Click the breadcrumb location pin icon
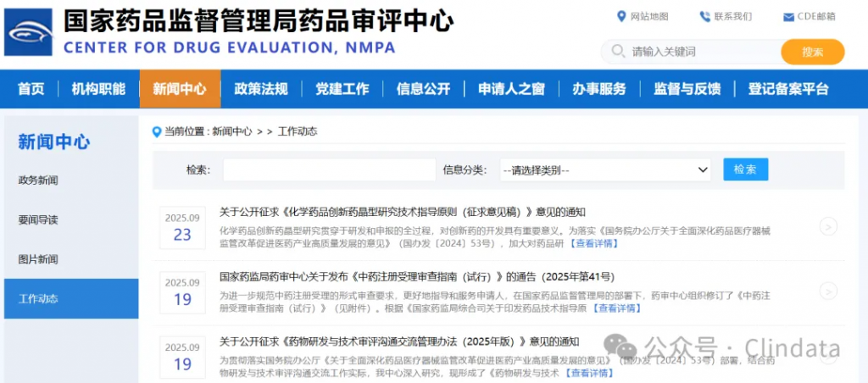Image resolution: width=868 pixels, height=383 pixels. pyautogui.click(x=156, y=131)
